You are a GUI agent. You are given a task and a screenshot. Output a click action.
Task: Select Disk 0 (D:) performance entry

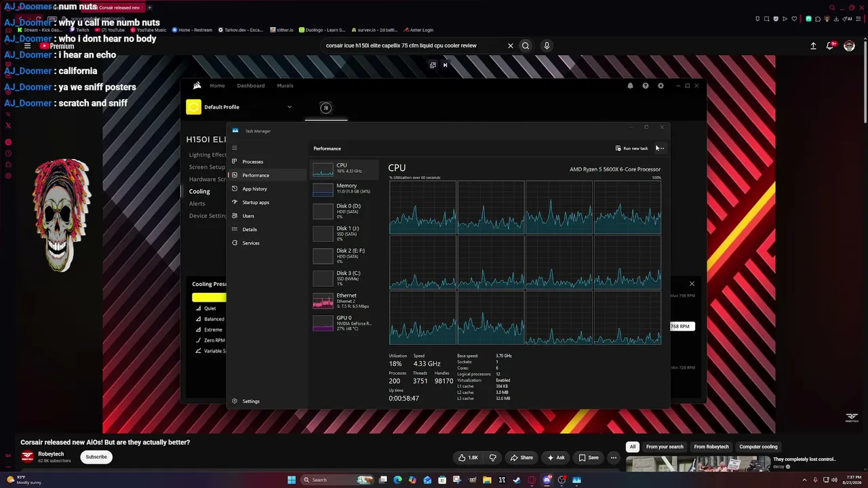tap(343, 211)
